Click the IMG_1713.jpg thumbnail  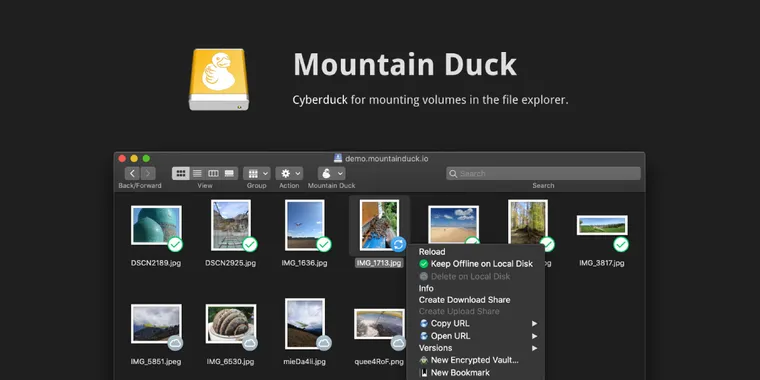click(x=379, y=225)
